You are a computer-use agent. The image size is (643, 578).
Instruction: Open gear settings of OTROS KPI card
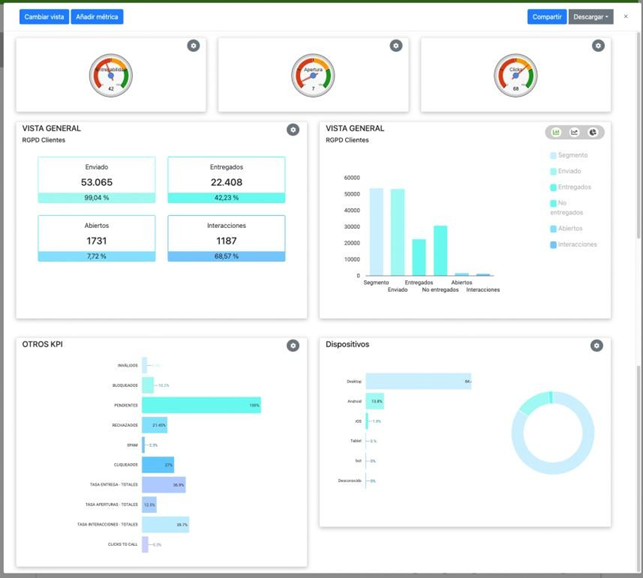(293, 345)
